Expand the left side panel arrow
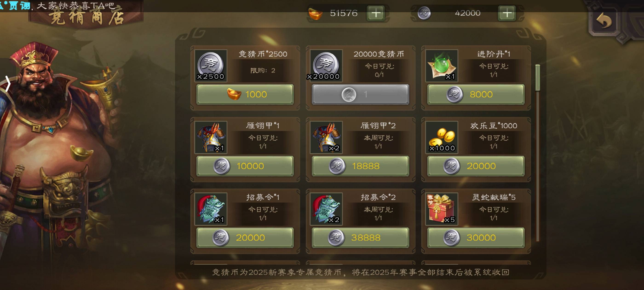 (x=8, y=84)
